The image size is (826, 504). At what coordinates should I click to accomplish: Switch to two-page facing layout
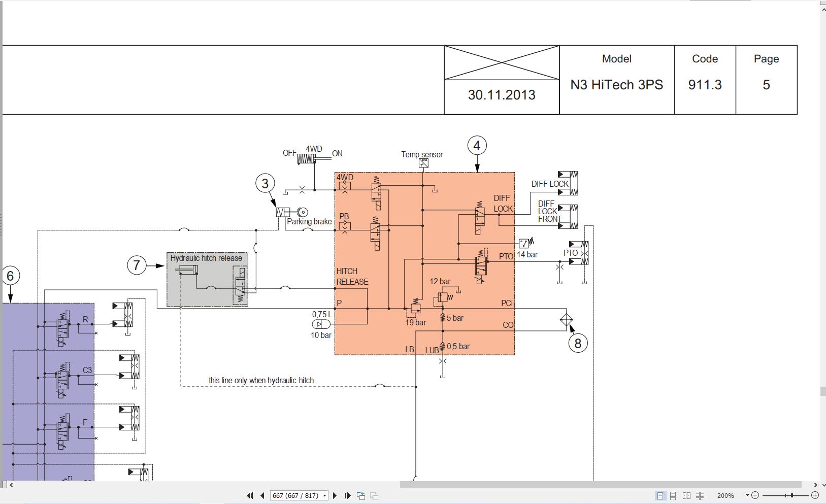coord(686,496)
